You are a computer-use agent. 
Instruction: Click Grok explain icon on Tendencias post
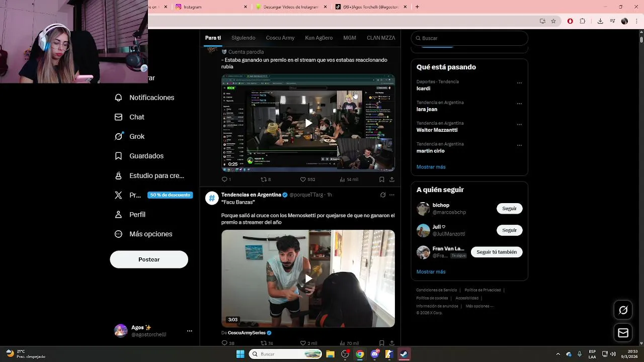(x=383, y=195)
